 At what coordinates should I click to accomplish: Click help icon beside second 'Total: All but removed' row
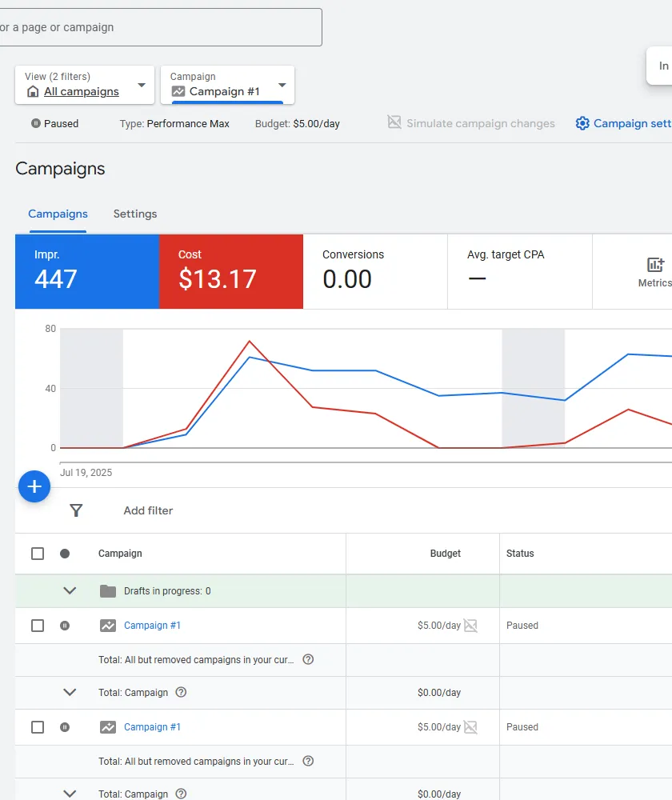click(308, 761)
